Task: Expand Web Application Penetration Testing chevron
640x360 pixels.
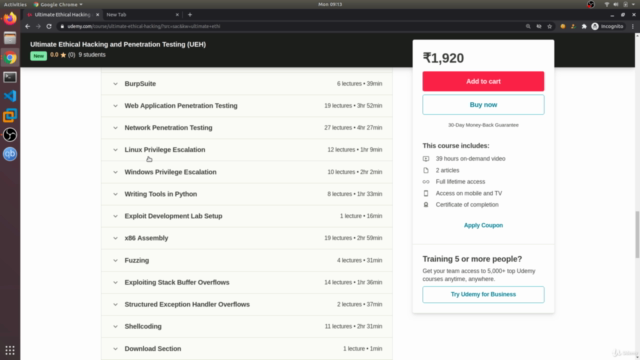Action: [116, 106]
